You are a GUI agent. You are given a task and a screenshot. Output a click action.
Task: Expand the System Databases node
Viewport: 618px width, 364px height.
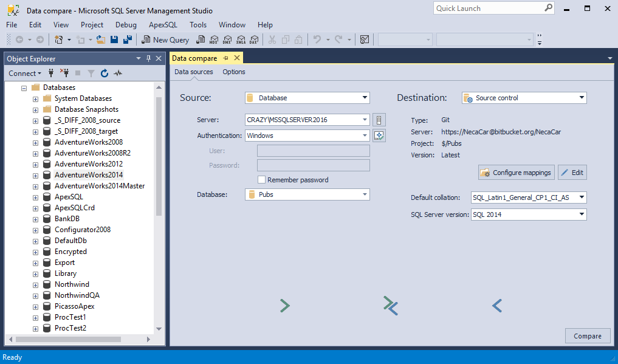tap(35, 99)
